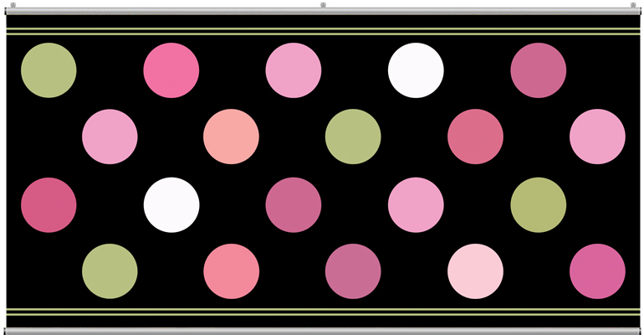Click the silver bottom hanging rail
Image resolution: width=644 pixels, height=335 pixels.
322,331
